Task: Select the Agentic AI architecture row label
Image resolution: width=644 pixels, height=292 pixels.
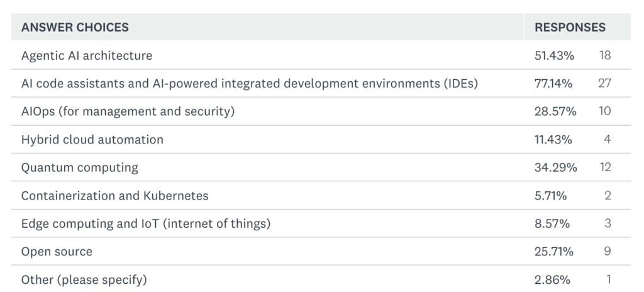Action: point(87,55)
